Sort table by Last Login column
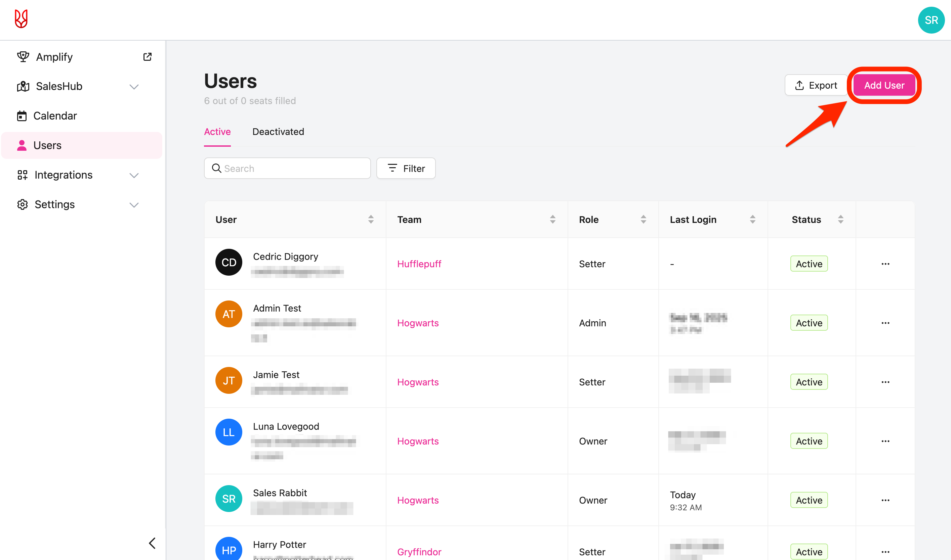This screenshot has height=560, width=951. click(752, 219)
